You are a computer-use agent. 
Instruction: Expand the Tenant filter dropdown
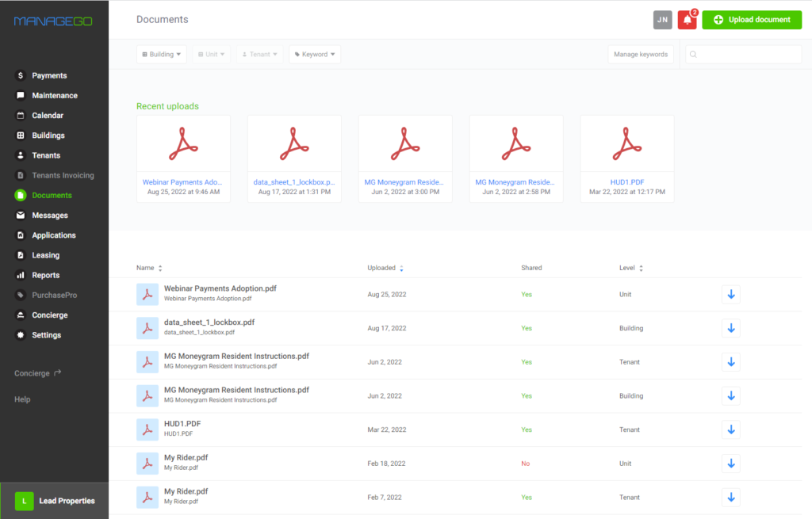click(x=259, y=54)
